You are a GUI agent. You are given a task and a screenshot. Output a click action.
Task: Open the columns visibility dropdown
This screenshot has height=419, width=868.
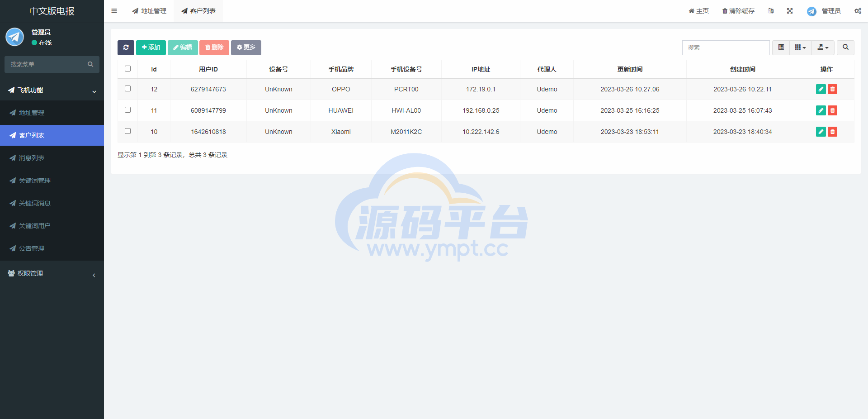pyautogui.click(x=801, y=48)
